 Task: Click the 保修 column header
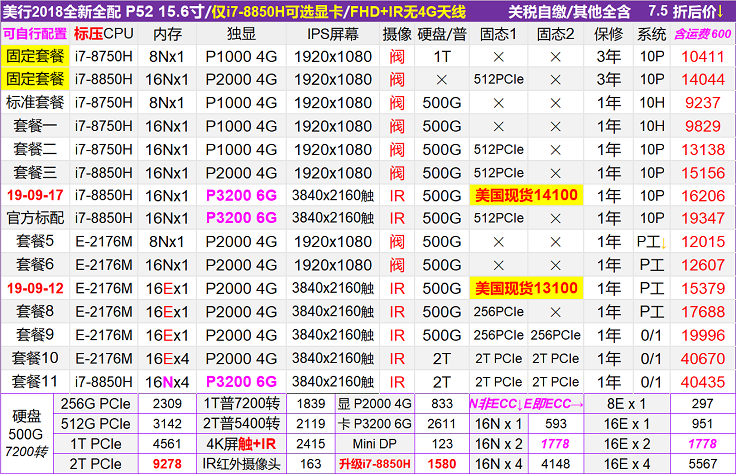(608, 34)
